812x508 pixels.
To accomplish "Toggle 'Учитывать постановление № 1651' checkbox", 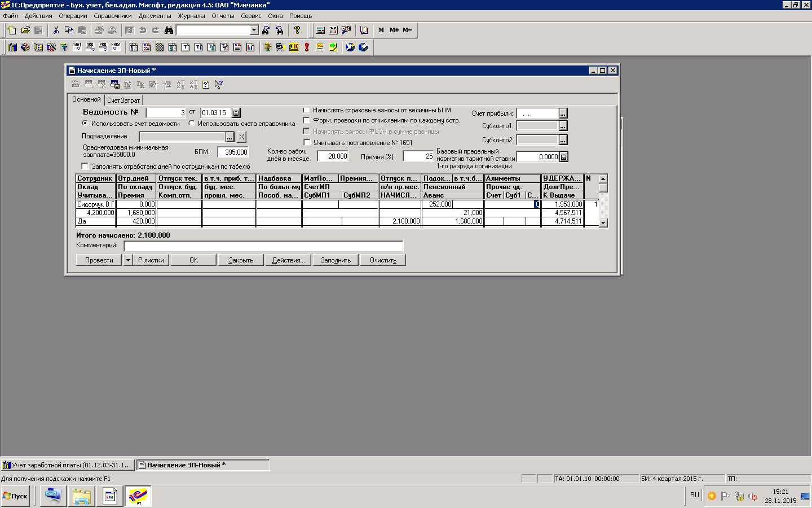I will point(307,143).
